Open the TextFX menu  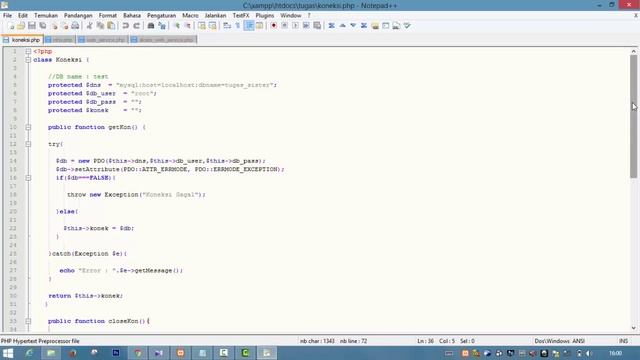(241, 16)
